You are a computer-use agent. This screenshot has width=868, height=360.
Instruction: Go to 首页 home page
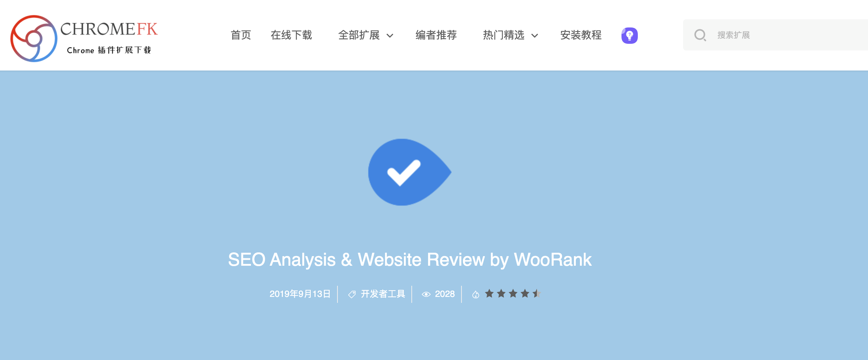241,35
